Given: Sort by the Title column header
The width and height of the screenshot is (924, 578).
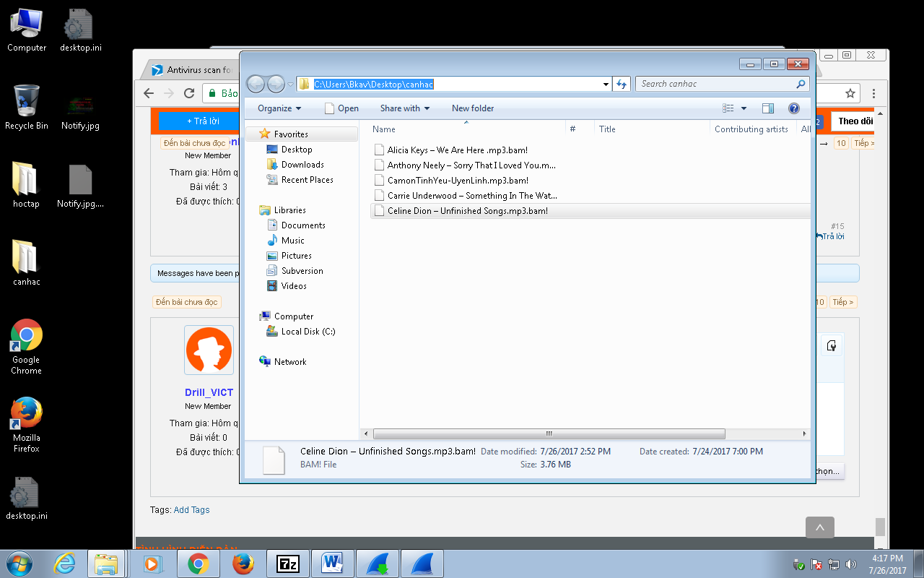Looking at the screenshot, I should pyautogui.click(x=653, y=129).
